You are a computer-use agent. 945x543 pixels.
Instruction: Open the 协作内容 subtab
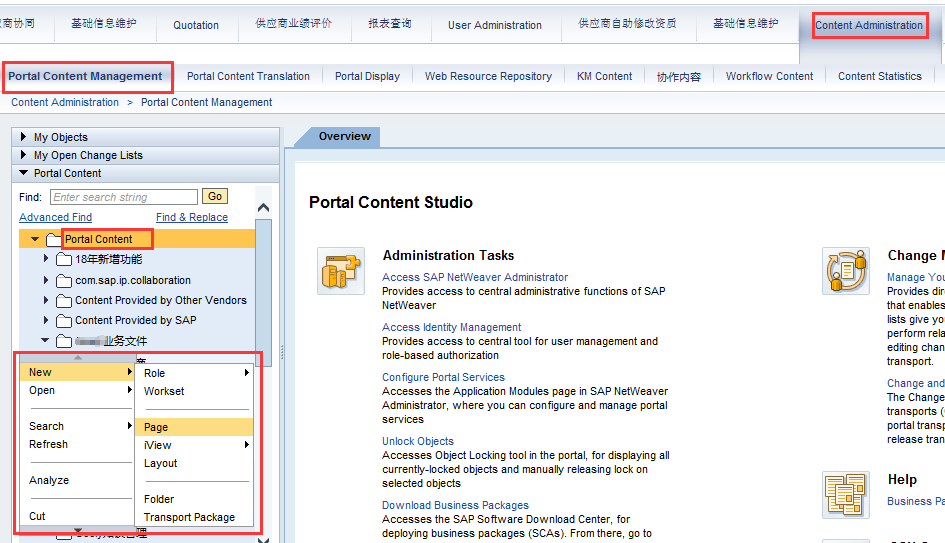(x=679, y=77)
